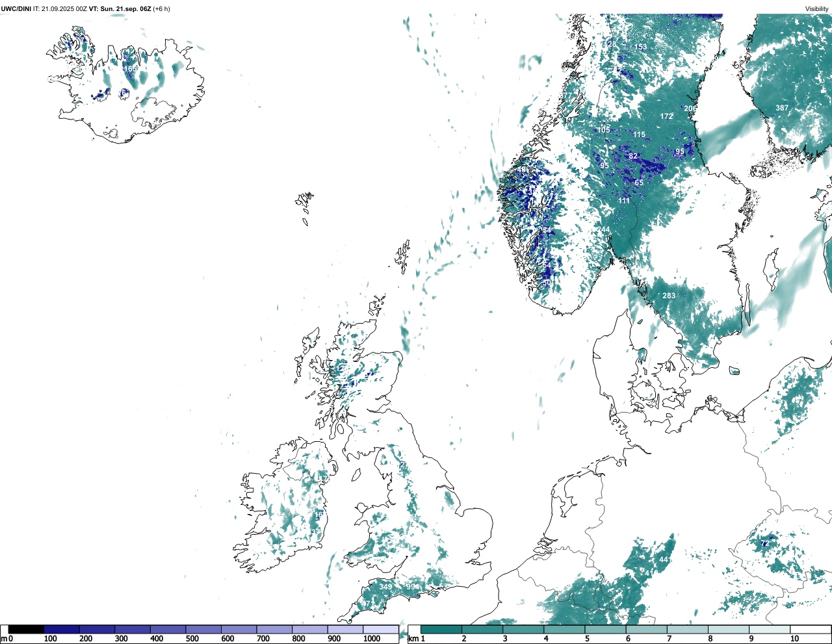Pick the 500–600 m legend swatch
Viewport: 832px width, 644px height.
pos(203,629)
